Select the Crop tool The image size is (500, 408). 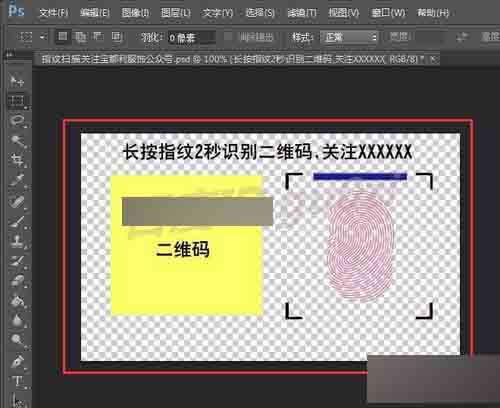coord(17,160)
